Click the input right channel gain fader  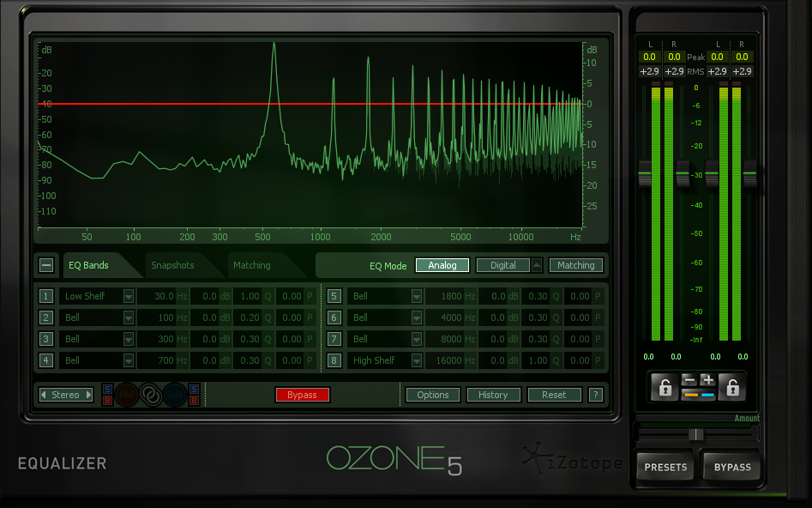[x=683, y=173]
